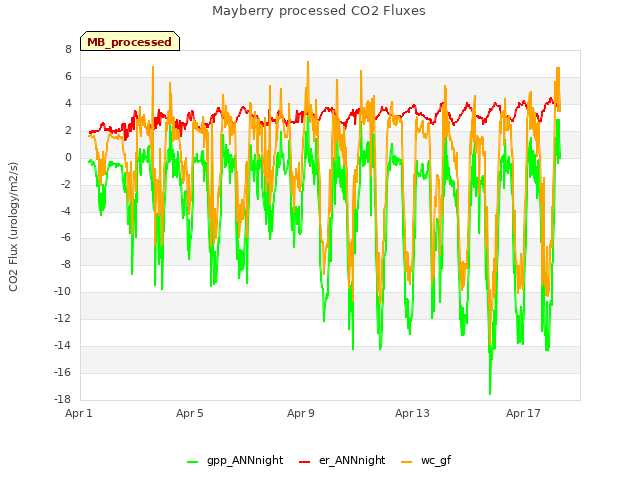
Task: Click the Apr 17 x-axis label
Action: point(523,413)
